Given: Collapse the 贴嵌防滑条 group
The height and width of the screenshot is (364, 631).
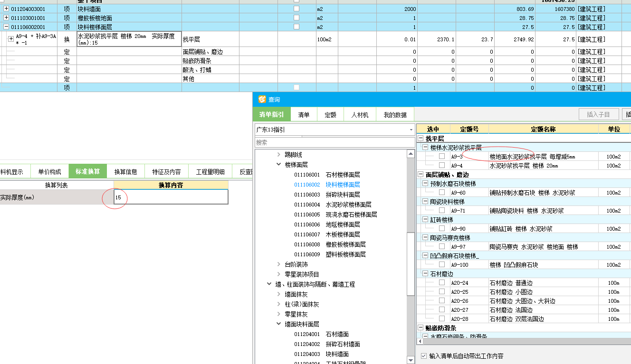Looking at the screenshot, I should pos(420,328).
